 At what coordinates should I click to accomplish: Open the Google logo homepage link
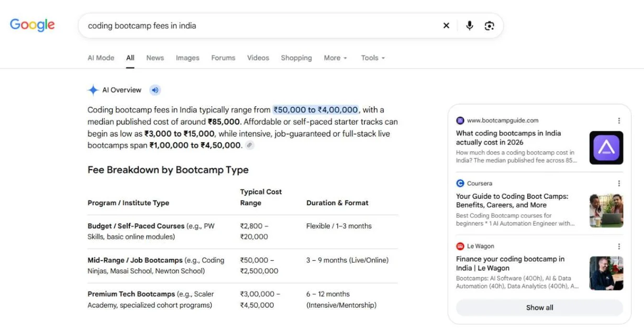(32, 25)
